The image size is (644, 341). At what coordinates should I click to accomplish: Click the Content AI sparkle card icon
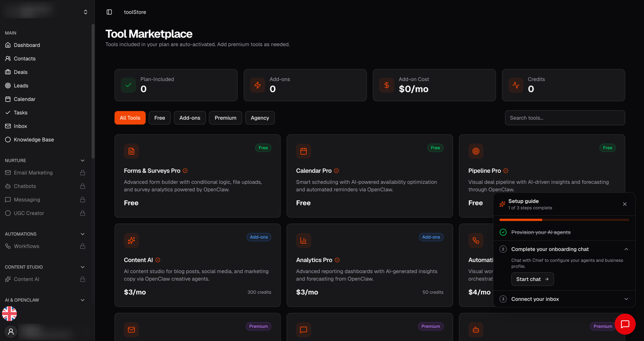[131, 240]
